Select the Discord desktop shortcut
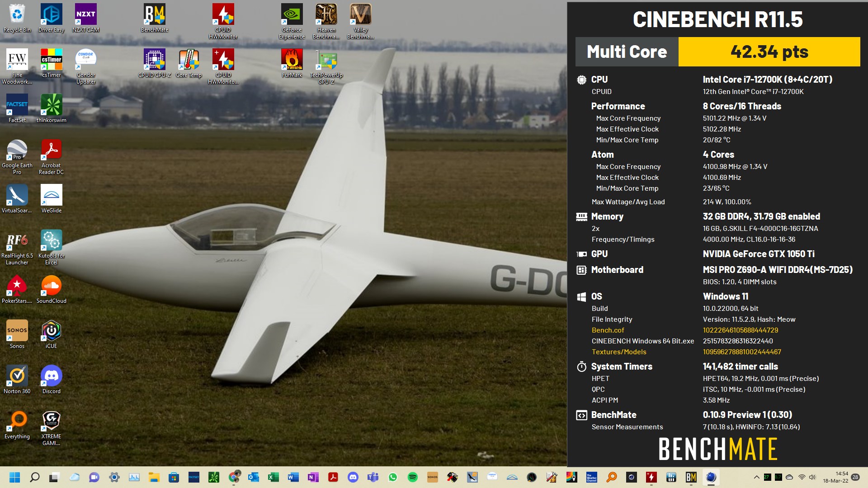 pos(52,380)
